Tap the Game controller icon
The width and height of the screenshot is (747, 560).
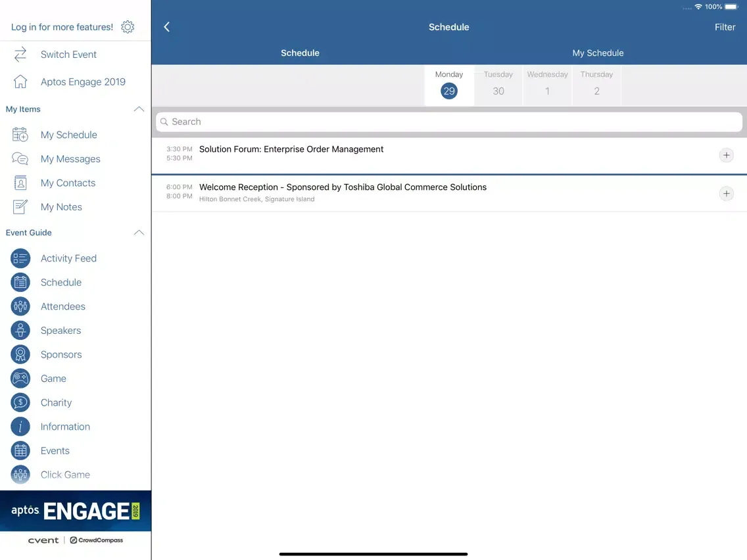(20, 379)
